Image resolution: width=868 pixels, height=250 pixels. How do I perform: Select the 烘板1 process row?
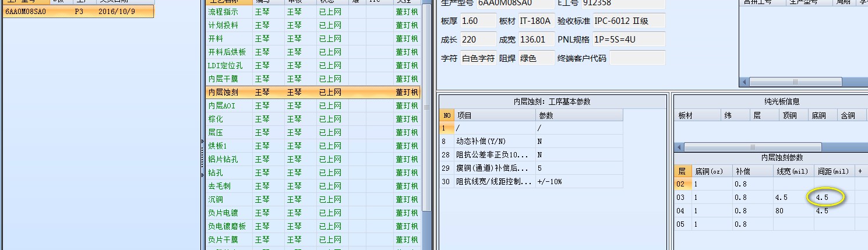point(313,146)
